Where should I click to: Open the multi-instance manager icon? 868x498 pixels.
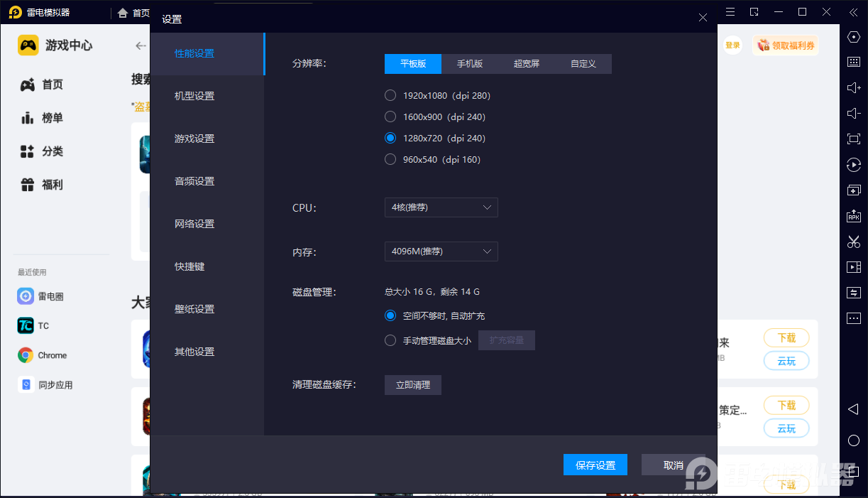tap(854, 190)
